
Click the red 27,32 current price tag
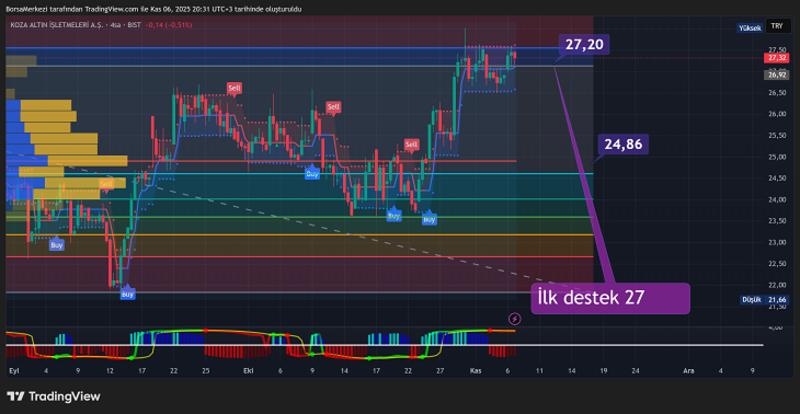[777, 58]
